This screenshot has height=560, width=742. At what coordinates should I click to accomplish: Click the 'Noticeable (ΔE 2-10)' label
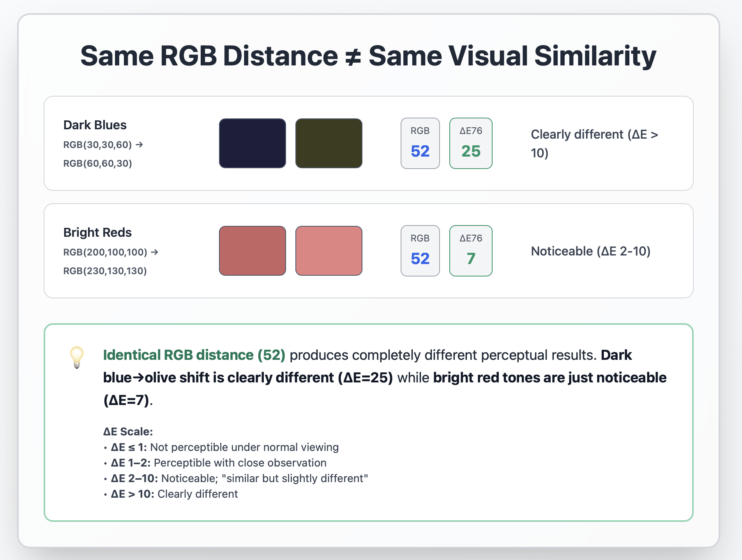pyautogui.click(x=591, y=251)
